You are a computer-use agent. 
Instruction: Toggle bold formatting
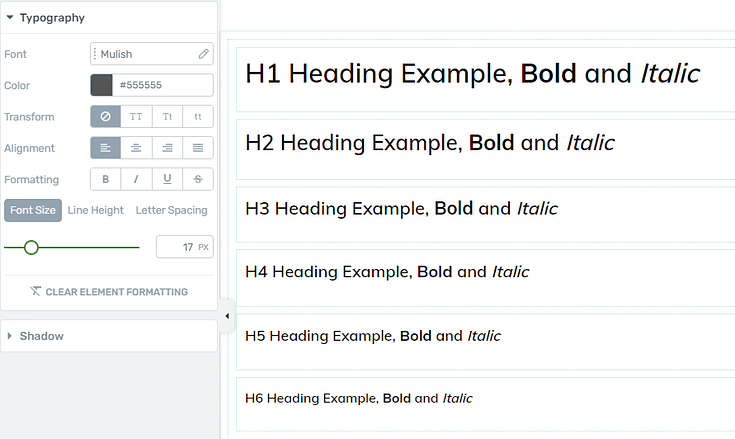[106, 179]
